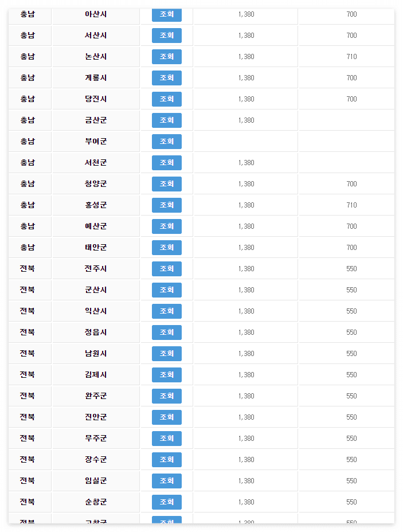Open inquiry results for 계룡시 via 조회
Viewport: 403px width, 532px height.
tap(166, 77)
